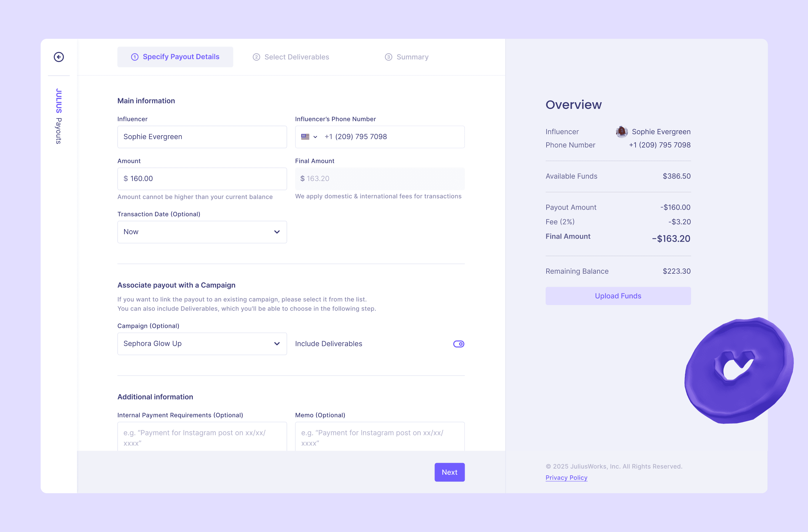
Task: Open the phone country code chevron
Action: click(x=315, y=137)
